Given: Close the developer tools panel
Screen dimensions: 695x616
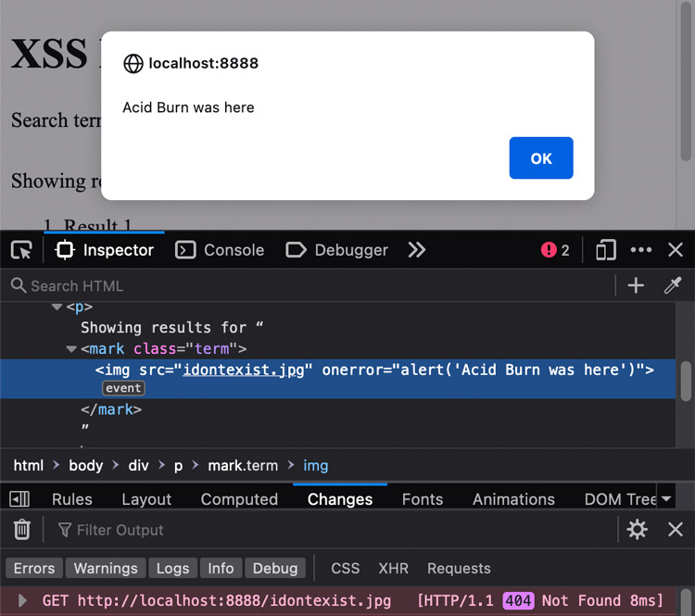Looking at the screenshot, I should [675, 250].
